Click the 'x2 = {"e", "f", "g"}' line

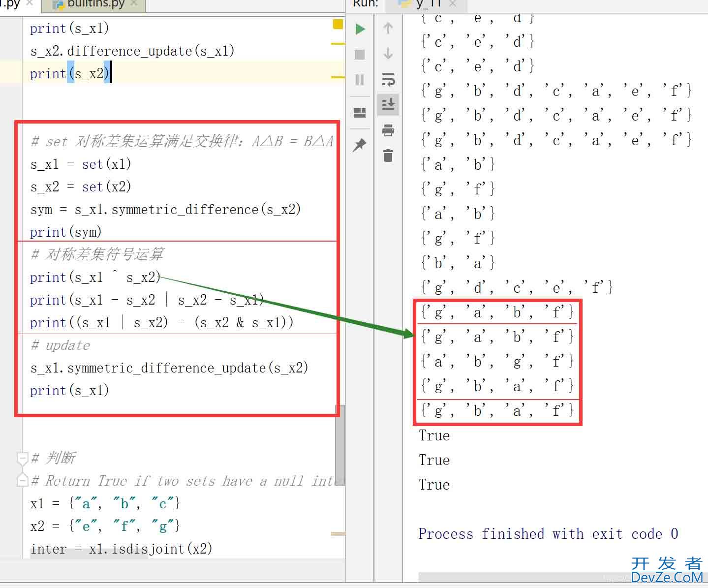(x=105, y=526)
